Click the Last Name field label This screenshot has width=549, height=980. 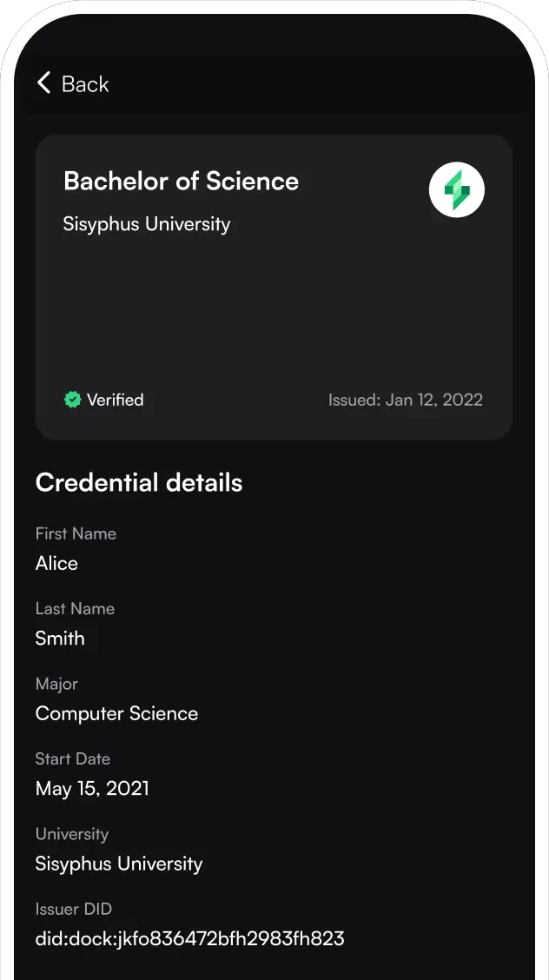point(75,609)
